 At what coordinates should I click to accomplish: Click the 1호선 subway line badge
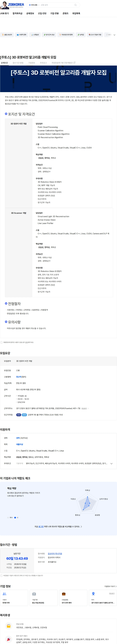19,415
